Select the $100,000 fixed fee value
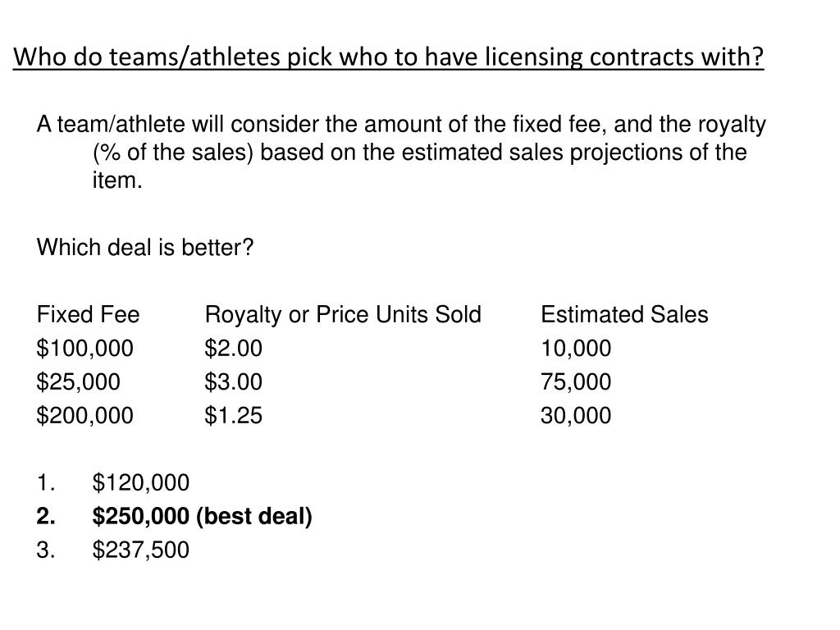Viewport: 840px width, 630px height. click(x=84, y=348)
